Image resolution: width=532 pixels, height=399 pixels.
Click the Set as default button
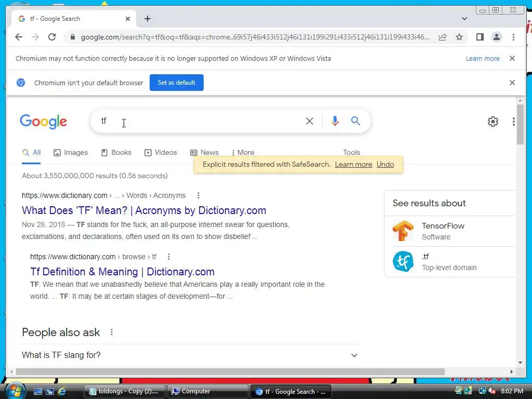pyautogui.click(x=177, y=83)
